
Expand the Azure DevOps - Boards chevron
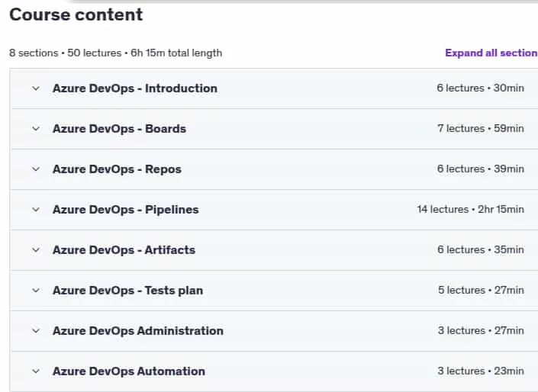tap(36, 129)
